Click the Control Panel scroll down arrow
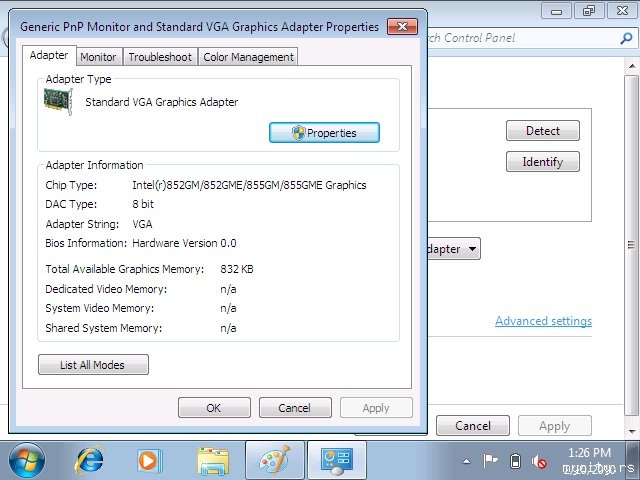This screenshot has width=640, height=480. (x=632, y=431)
